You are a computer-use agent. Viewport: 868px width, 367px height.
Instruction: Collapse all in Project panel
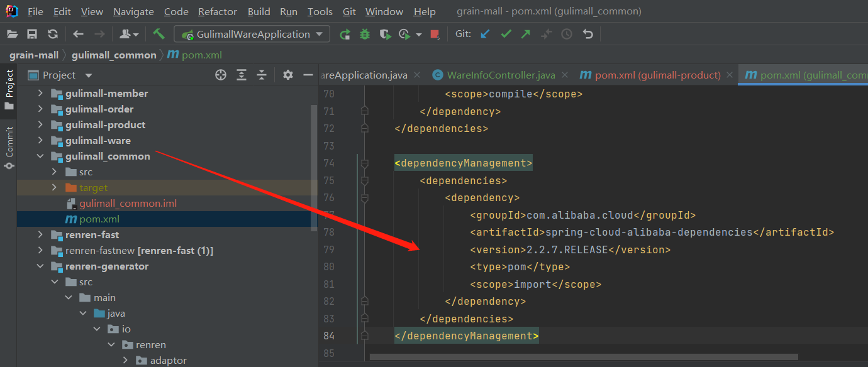point(262,75)
